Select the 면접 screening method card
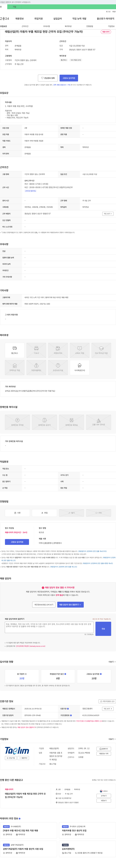The height and width of the screenshot is (868, 116). [44, 513]
